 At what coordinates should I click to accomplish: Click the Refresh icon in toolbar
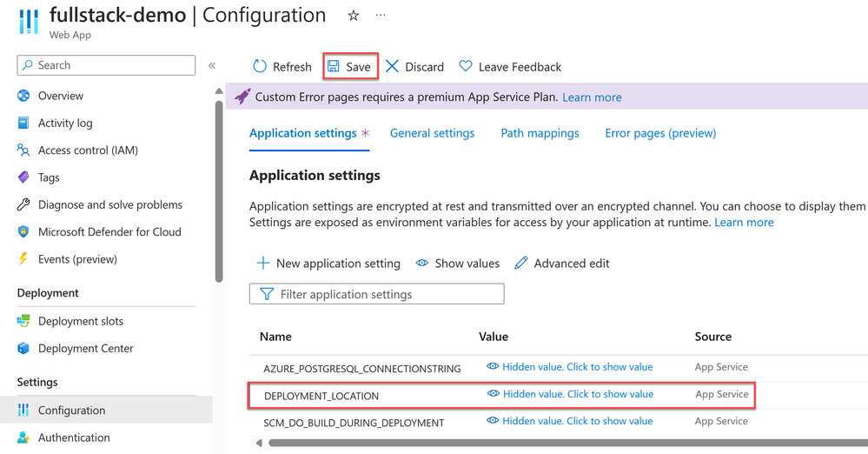(x=260, y=66)
